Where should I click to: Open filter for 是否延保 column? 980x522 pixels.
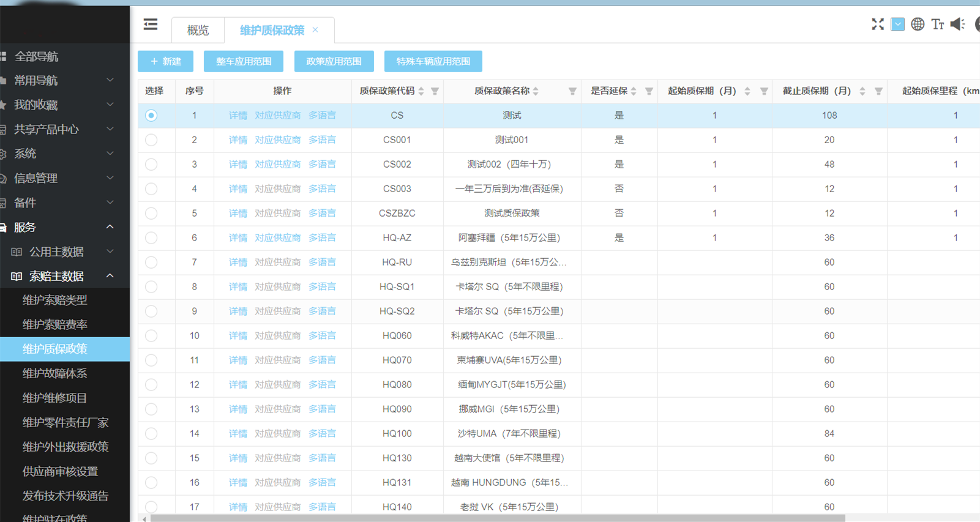pyautogui.click(x=649, y=91)
